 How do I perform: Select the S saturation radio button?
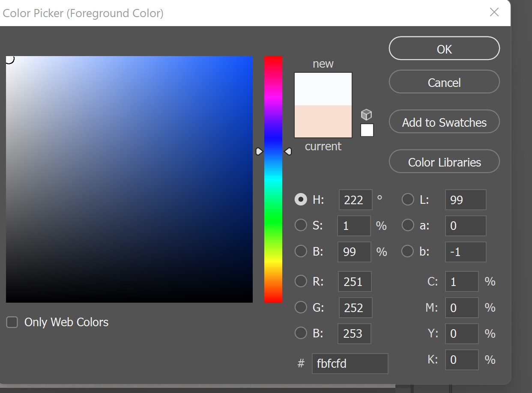point(301,226)
